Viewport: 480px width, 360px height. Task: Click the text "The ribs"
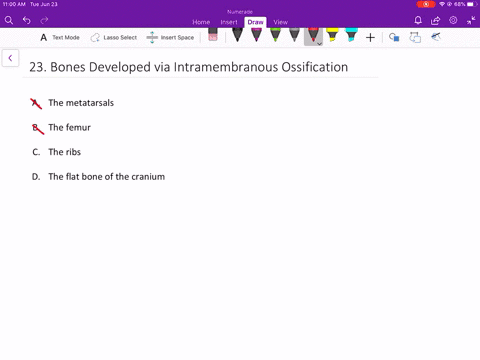coord(65,152)
